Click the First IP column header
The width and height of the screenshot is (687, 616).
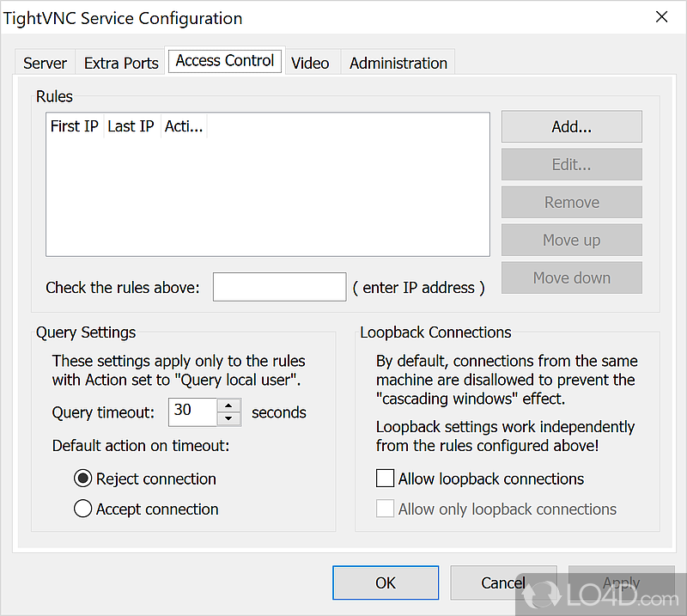point(74,126)
